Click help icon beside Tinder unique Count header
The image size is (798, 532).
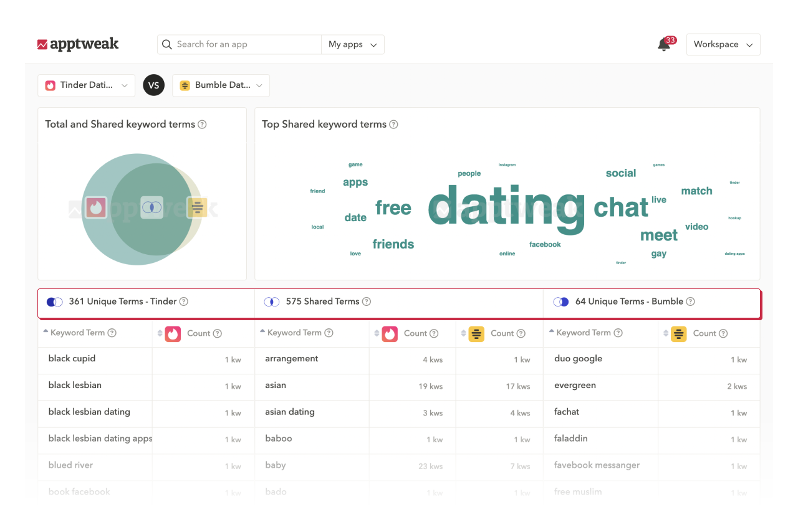[218, 333]
